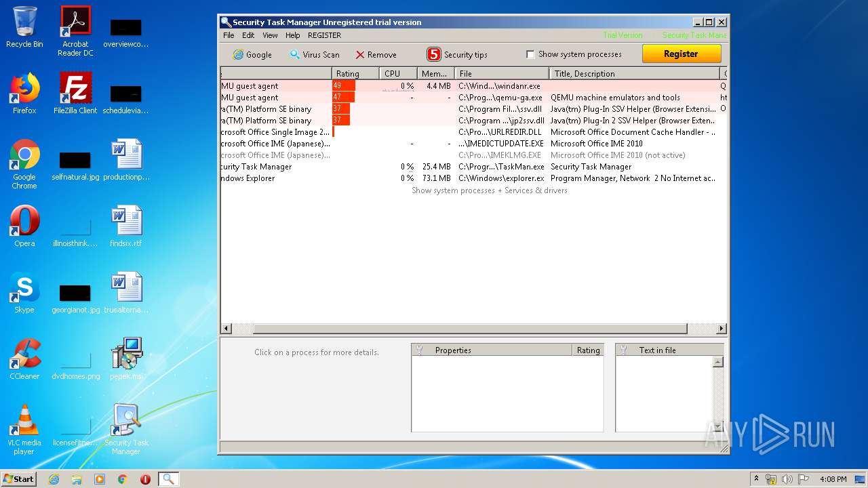Run Virus Scan from toolbar

pyautogui.click(x=314, y=55)
